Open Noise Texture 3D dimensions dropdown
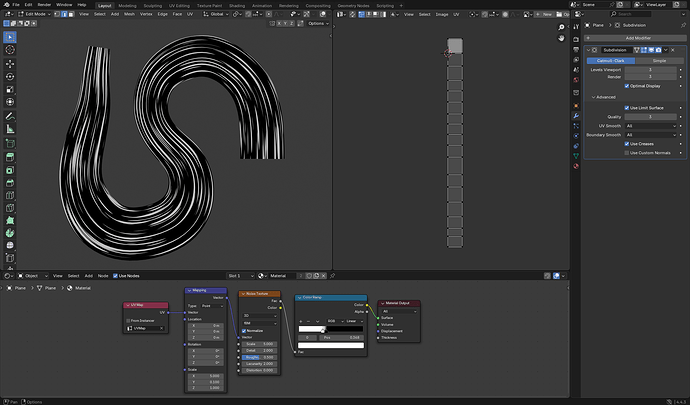 pos(260,316)
